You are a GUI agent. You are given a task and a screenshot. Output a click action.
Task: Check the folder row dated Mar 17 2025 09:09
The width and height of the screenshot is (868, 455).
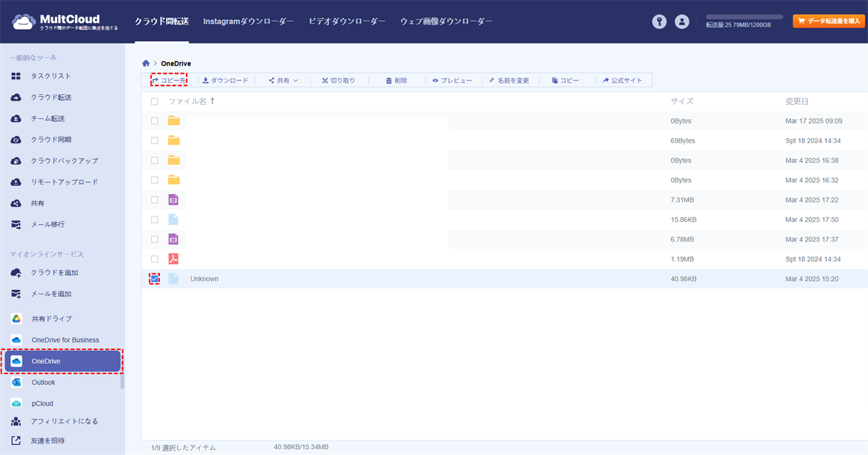coord(154,121)
